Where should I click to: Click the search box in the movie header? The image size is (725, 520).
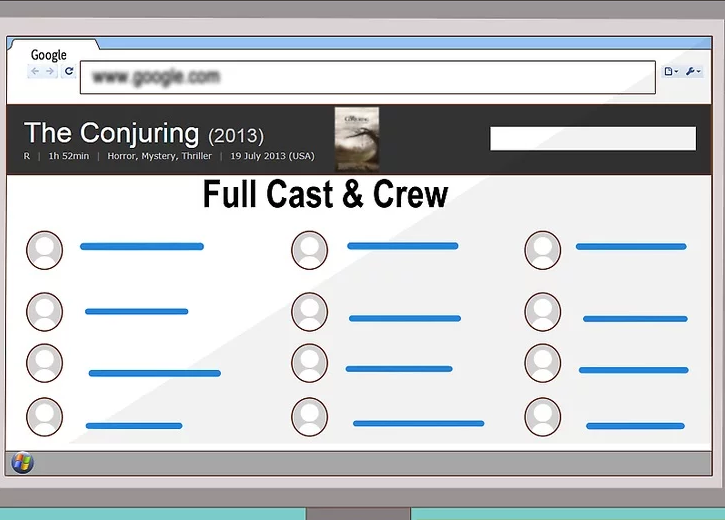[592, 139]
